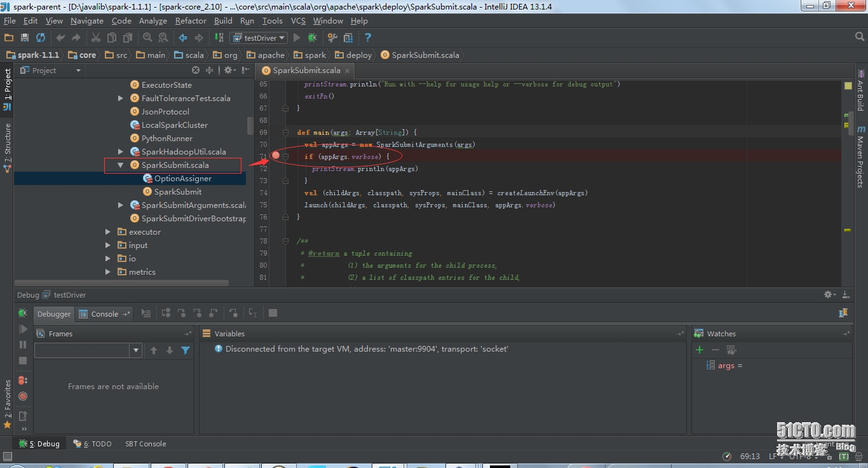This screenshot has width=868, height=468.
Task: Expand the executor folder in Project view
Action: (x=107, y=231)
